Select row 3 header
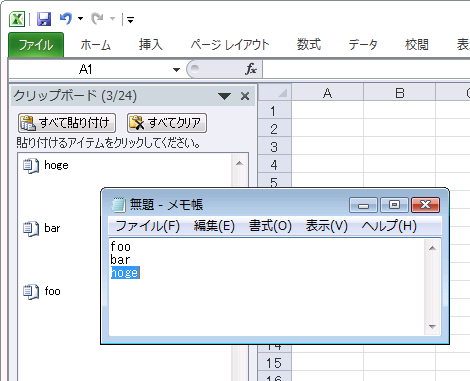 click(275, 147)
